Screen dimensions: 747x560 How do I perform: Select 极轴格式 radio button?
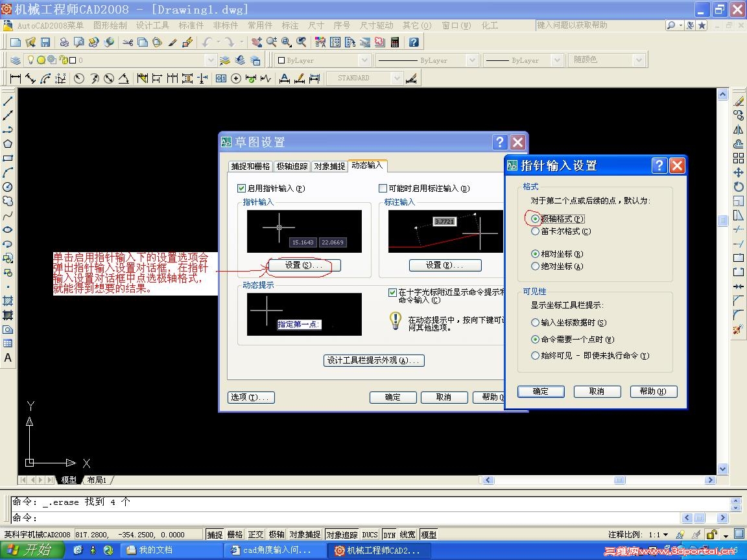(x=535, y=218)
